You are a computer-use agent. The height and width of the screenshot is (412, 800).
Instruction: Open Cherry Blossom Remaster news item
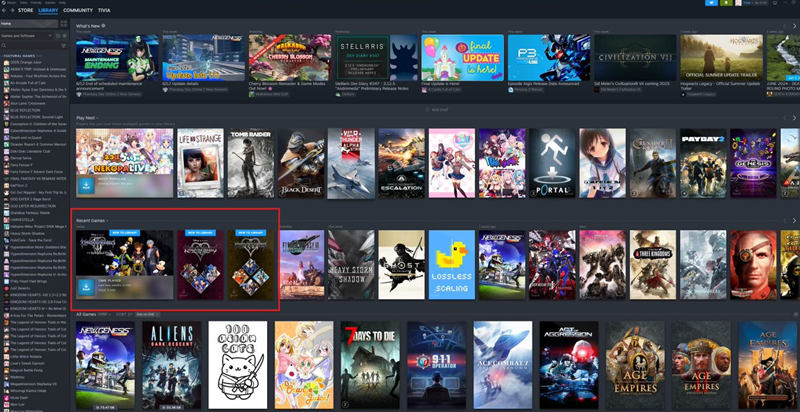click(x=290, y=64)
